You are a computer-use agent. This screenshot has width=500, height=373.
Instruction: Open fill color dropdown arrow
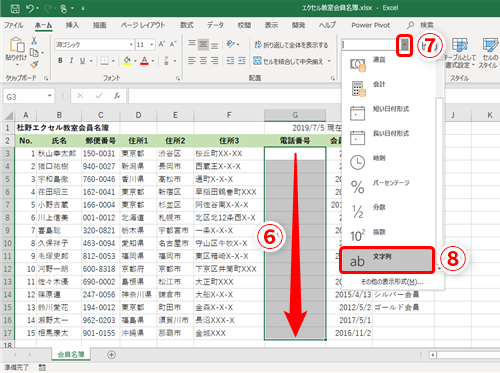pos(135,61)
